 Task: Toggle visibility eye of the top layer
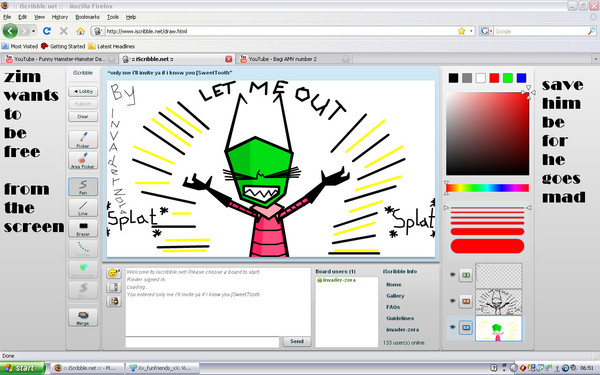[453, 275]
